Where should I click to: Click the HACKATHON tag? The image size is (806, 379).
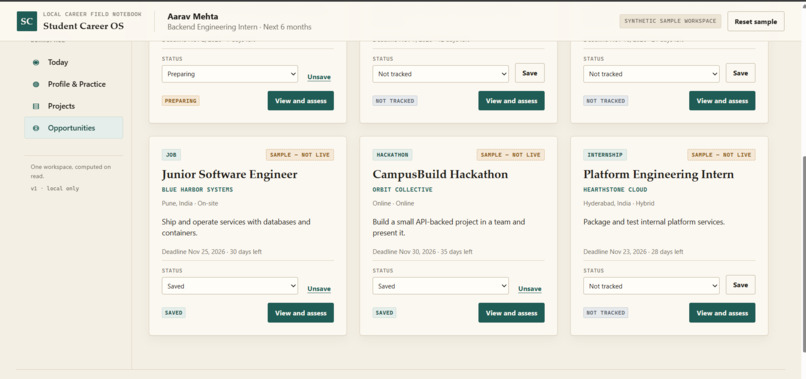click(392, 155)
